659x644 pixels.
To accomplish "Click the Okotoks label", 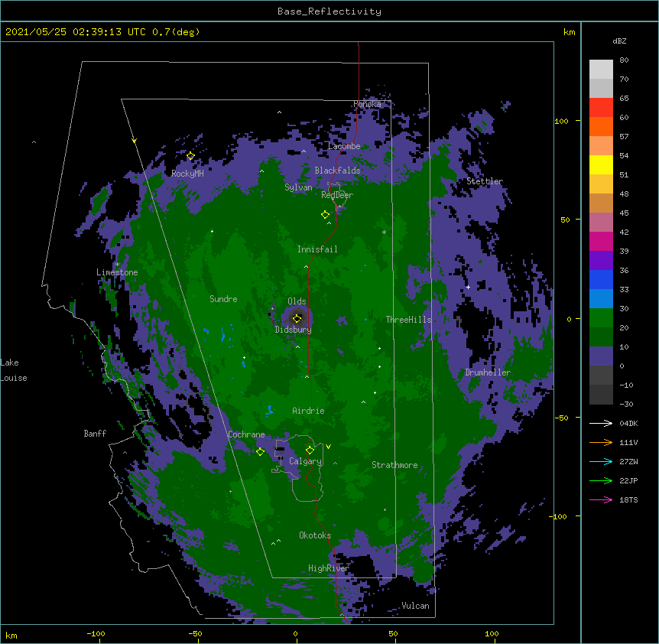I will pos(315,535).
